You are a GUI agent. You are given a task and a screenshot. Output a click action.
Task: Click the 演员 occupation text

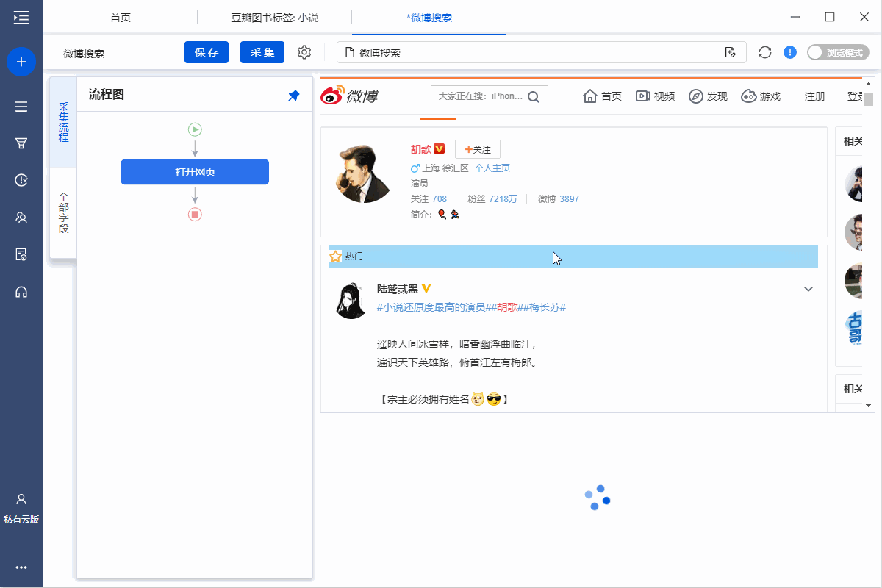[x=420, y=184]
